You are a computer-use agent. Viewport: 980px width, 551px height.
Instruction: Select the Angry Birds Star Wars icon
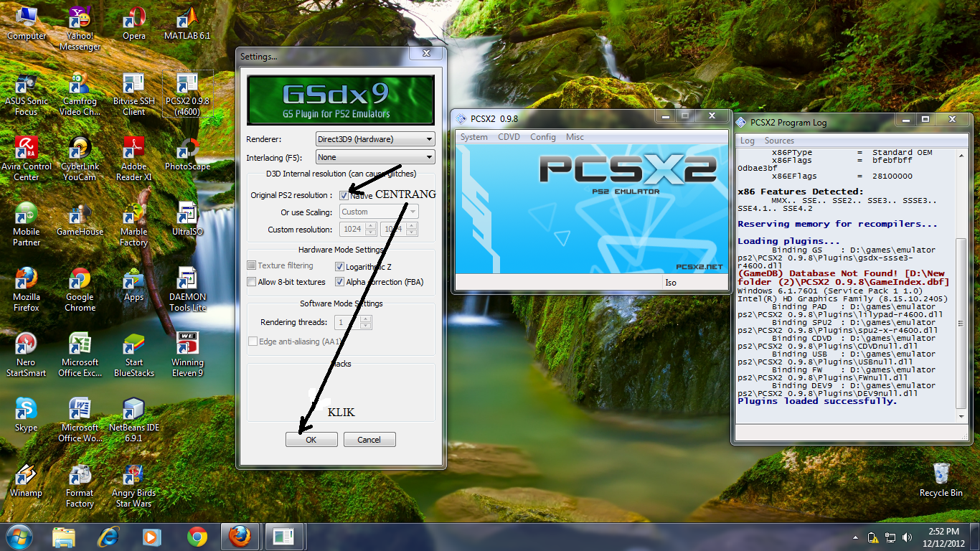tap(134, 486)
